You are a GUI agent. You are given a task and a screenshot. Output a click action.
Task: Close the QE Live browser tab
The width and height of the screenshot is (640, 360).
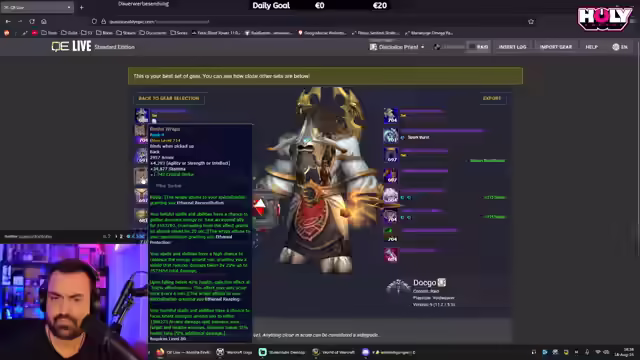(69, 7)
